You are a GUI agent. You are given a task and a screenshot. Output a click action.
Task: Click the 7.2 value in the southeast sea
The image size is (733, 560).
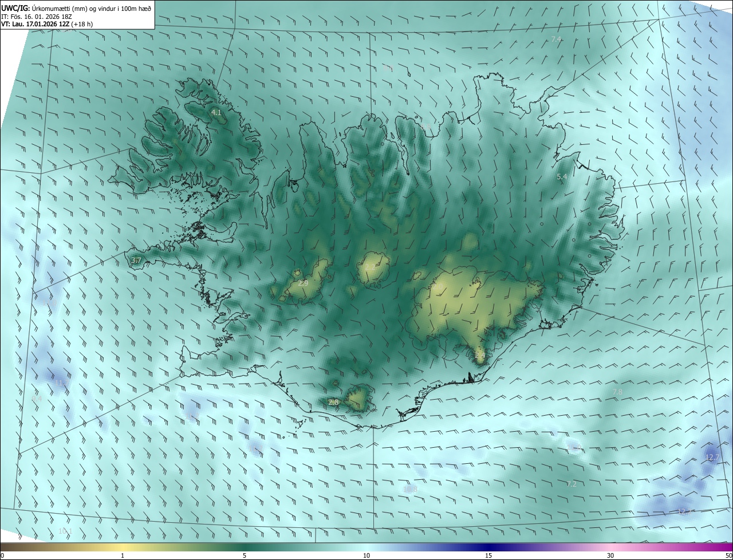(x=572, y=484)
